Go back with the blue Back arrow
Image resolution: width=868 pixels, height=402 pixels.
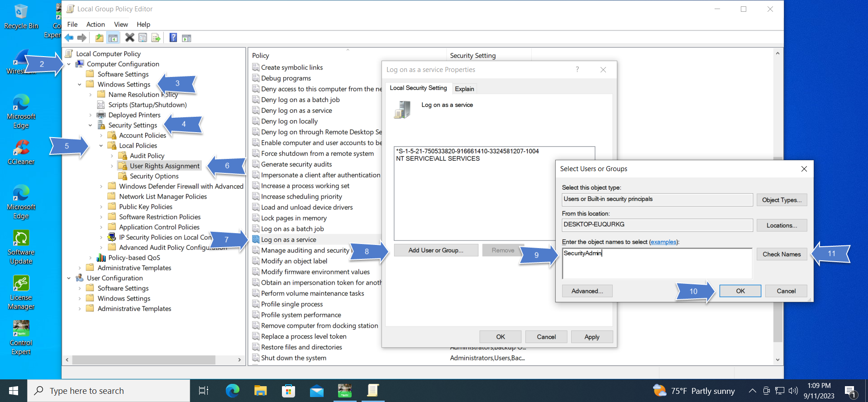point(69,38)
